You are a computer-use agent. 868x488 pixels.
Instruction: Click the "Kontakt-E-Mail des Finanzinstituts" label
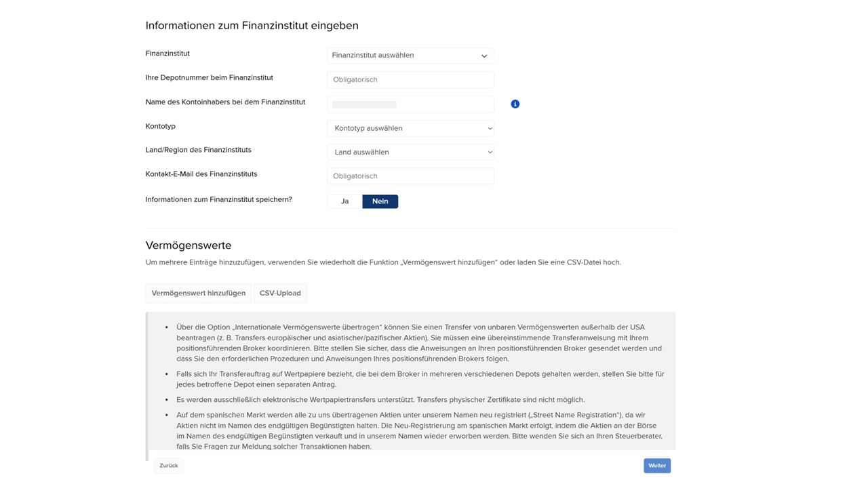201,174
